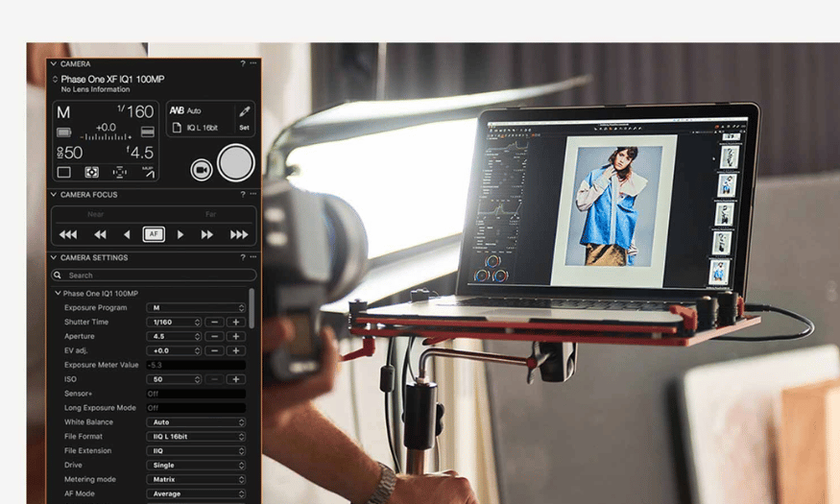Click the f4.5 aperture readout
This screenshot has height=504, width=840.
click(x=140, y=153)
